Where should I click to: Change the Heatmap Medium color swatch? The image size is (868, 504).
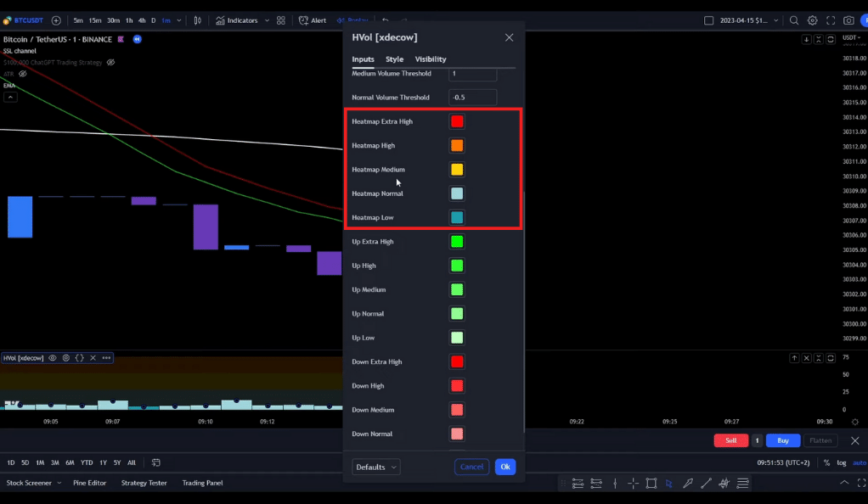coord(457,170)
